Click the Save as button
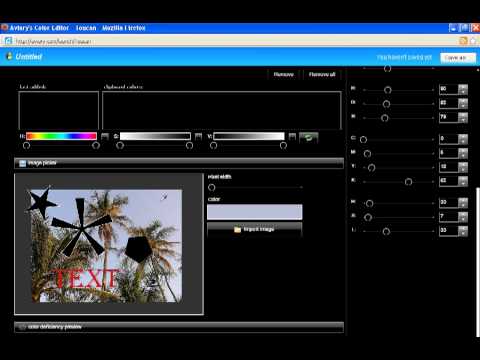 [458, 58]
